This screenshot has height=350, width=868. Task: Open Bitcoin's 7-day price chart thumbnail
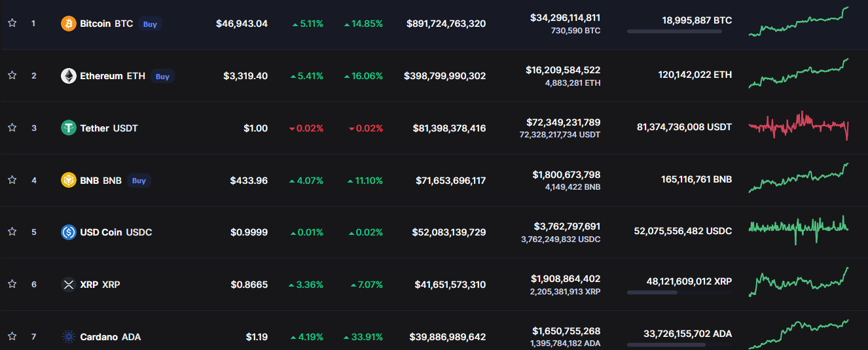click(799, 21)
